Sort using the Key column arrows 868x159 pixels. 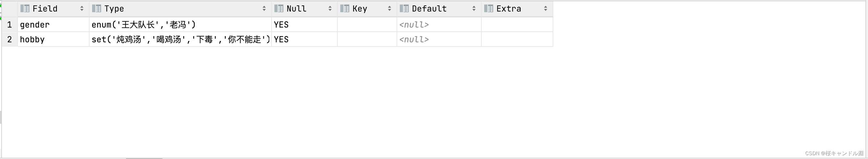click(x=390, y=9)
